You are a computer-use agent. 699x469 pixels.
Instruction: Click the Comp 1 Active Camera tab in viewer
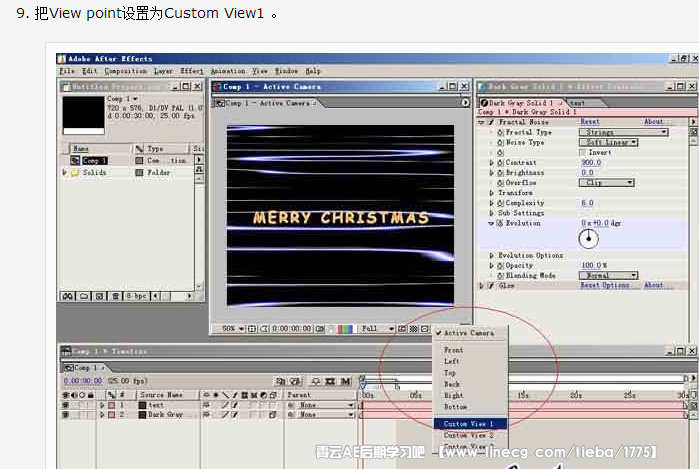tap(266, 103)
